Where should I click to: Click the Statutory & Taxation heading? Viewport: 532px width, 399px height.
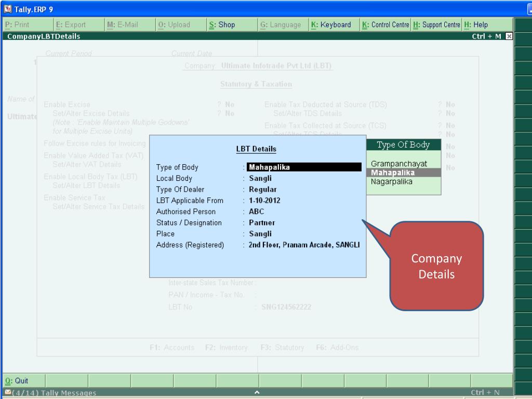click(x=256, y=84)
